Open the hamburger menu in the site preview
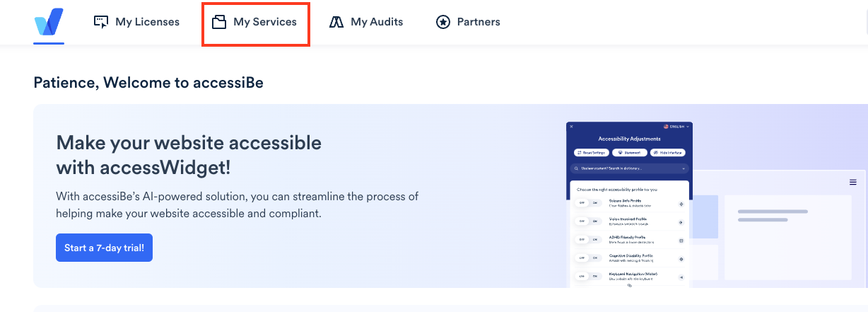This screenshot has width=868, height=312. coord(853,183)
